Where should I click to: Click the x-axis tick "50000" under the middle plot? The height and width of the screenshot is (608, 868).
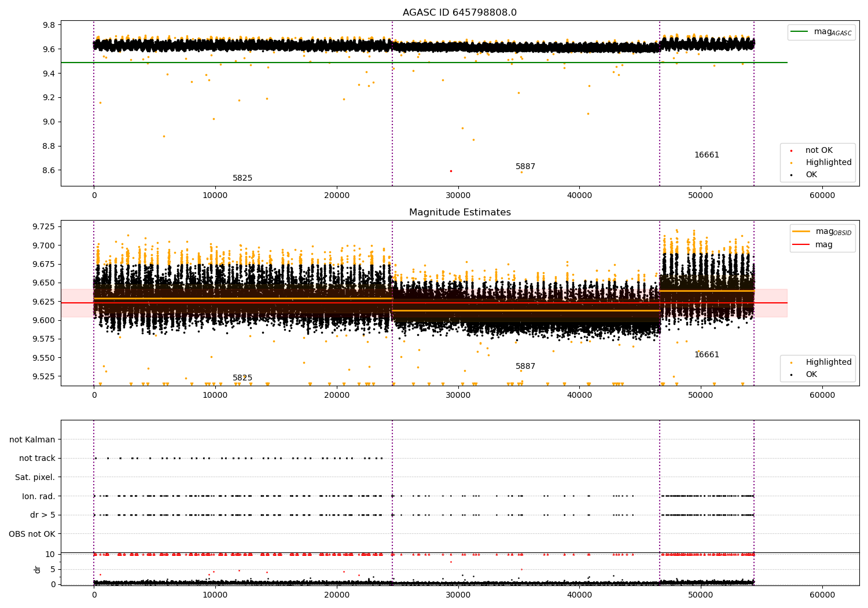(701, 395)
